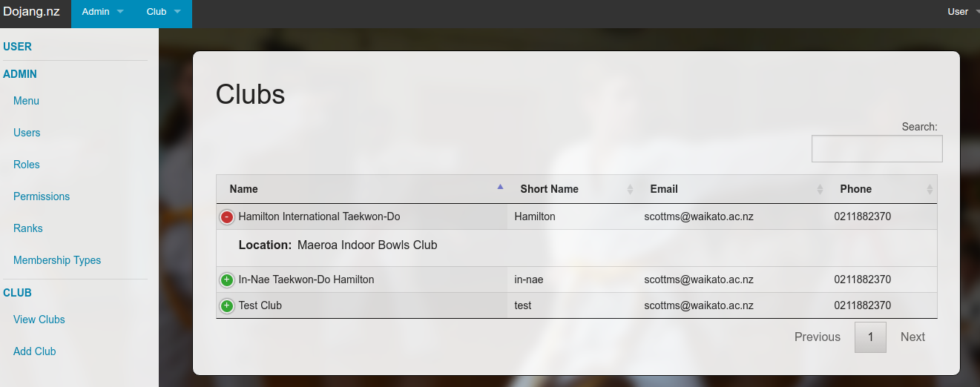Viewport: 980px width, 387px height.
Task: Go to Membership Types page
Action: (57, 260)
